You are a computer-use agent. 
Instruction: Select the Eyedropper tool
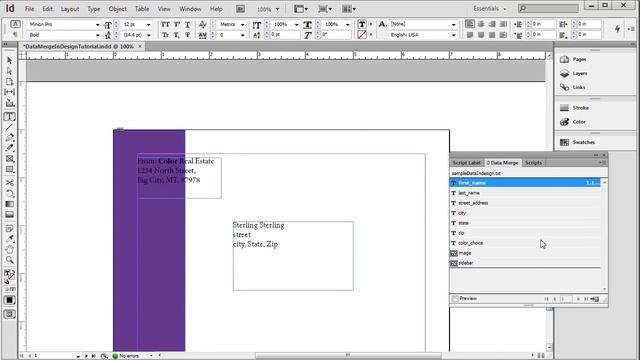[x=9, y=239]
